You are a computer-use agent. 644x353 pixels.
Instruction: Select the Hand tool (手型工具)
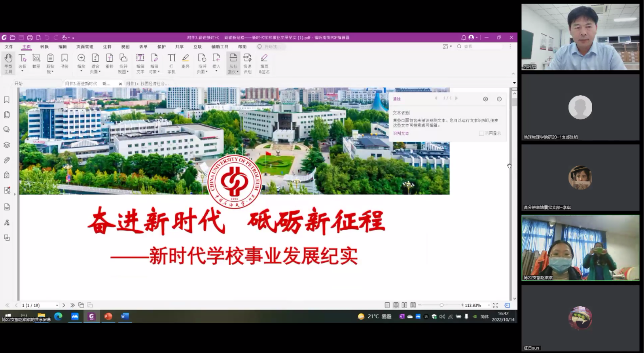tap(8, 62)
